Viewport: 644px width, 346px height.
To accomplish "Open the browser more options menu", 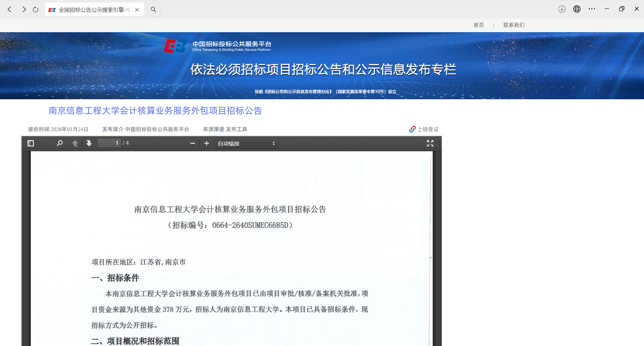I will click(592, 9).
